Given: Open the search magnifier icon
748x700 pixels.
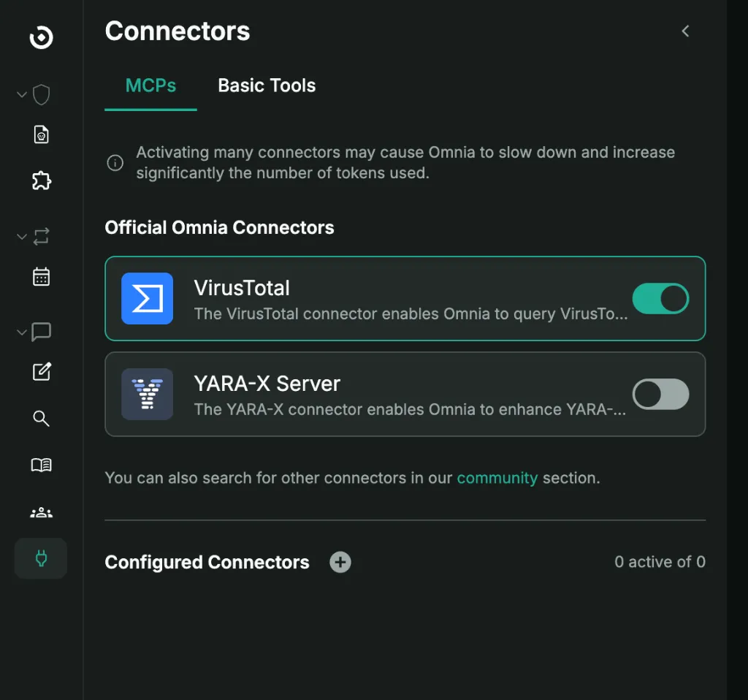Looking at the screenshot, I should [42, 419].
